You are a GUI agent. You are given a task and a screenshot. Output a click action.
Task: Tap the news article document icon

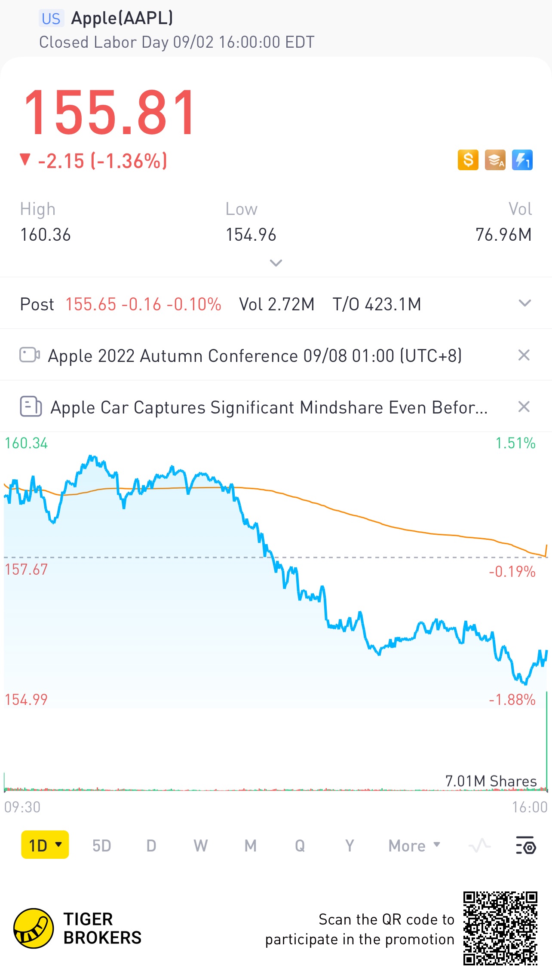click(31, 407)
